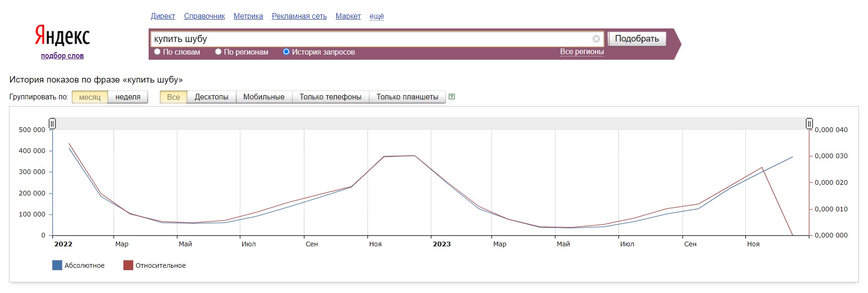Click the left range slider handle
The height and width of the screenshot is (293, 868).
[x=52, y=124]
